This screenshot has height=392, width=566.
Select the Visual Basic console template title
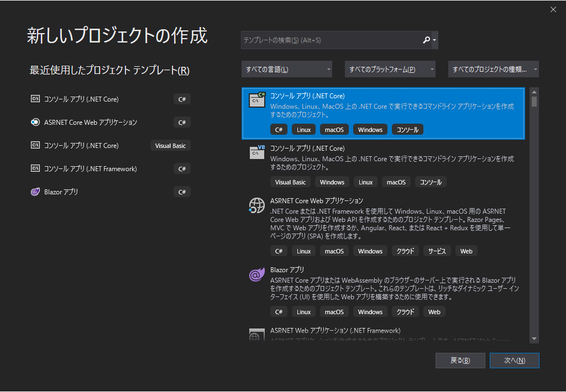tap(307, 148)
